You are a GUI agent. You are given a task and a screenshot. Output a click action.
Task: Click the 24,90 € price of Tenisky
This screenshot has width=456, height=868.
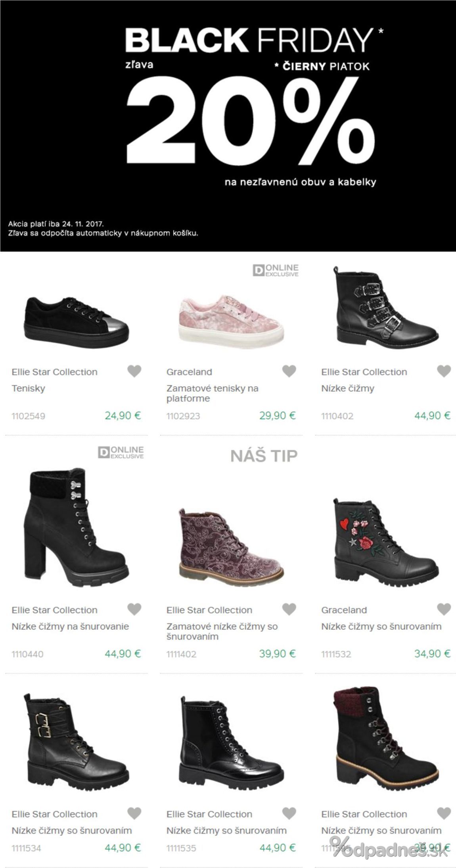click(123, 416)
